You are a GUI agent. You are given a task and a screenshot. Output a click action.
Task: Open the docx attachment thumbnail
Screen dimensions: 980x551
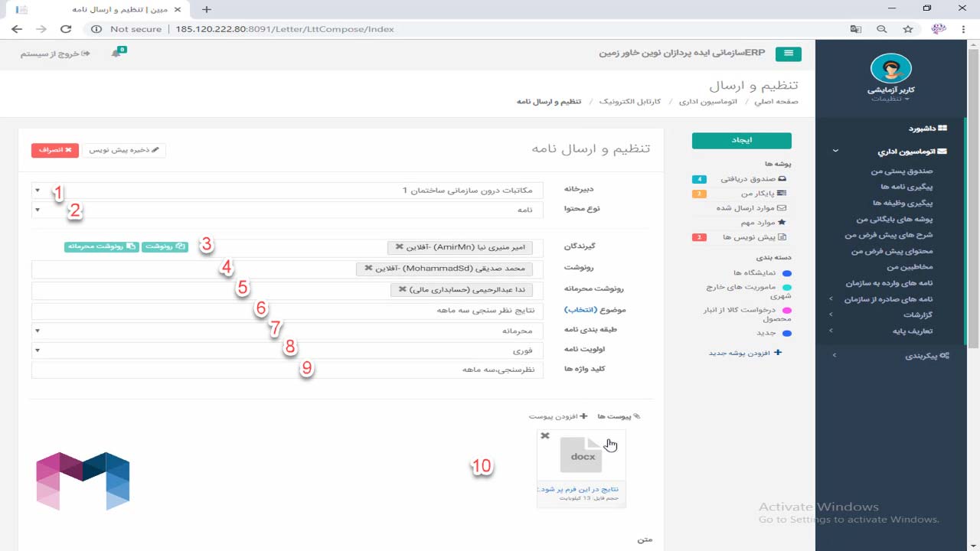click(x=581, y=455)
